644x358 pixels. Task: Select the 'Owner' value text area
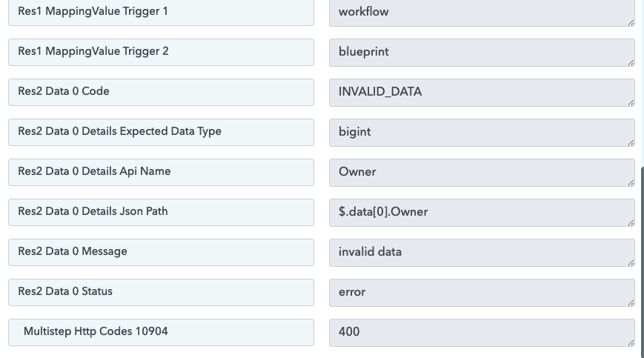(481, 173)
